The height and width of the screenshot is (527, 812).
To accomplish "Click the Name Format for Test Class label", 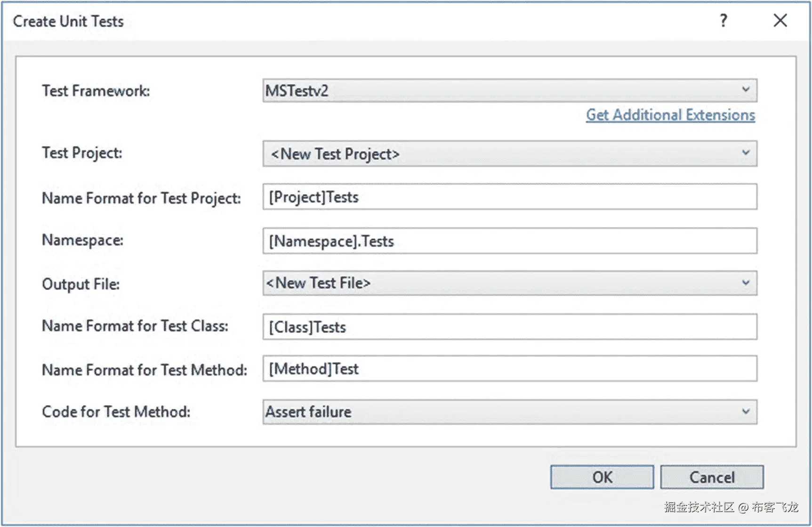I will 135,326.
